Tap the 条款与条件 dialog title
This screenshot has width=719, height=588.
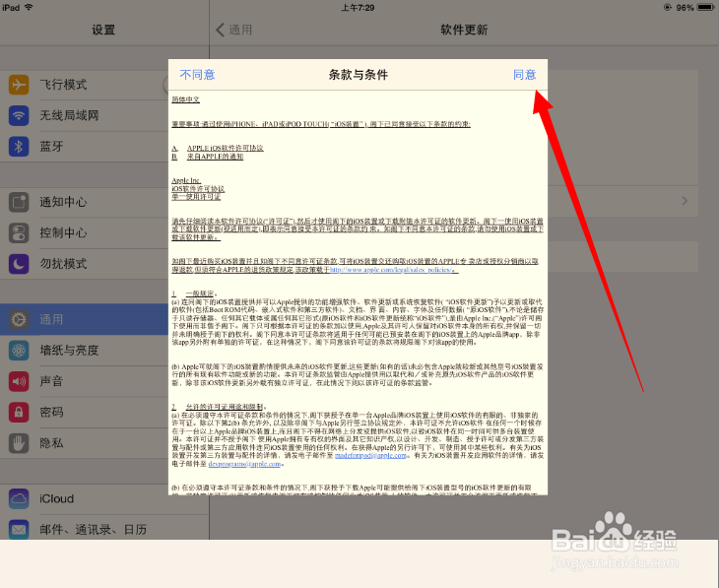pyautogui.click(x=359, y=75)
